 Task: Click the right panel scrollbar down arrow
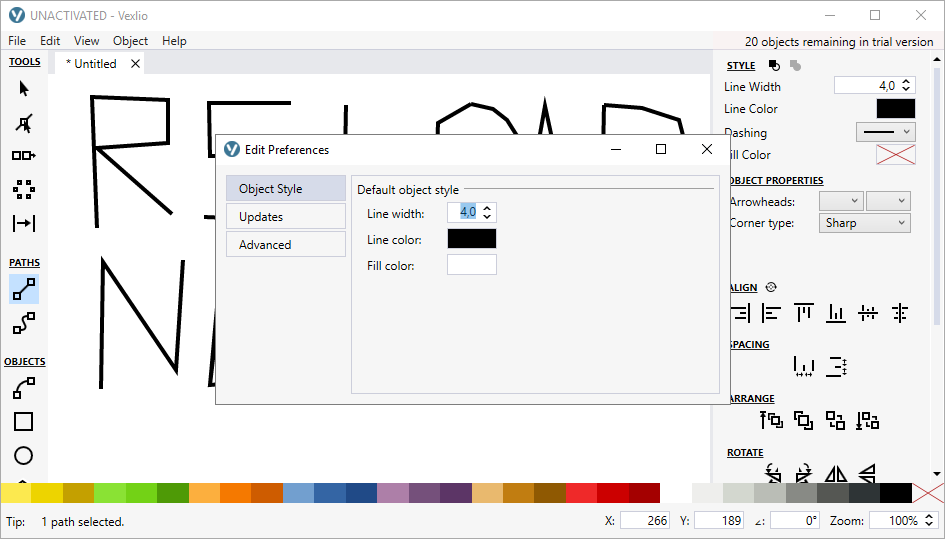pos(937,474)
